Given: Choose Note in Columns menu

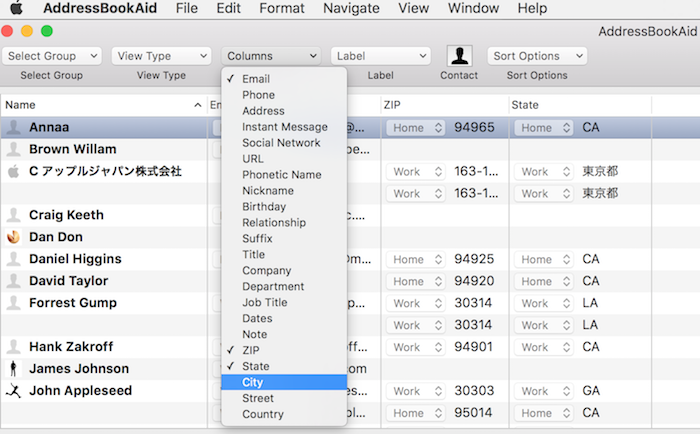Looking at the screenshot, I should pos(284,334).
